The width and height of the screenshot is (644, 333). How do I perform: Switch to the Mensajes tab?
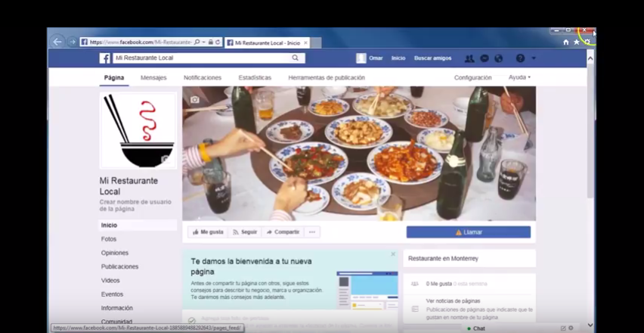click(x=153, y=77)
